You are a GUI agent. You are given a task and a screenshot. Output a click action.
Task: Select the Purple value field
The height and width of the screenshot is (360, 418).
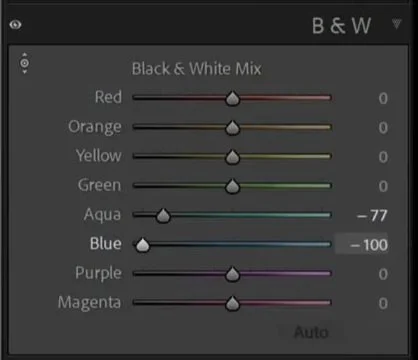[x=383, y=274]
